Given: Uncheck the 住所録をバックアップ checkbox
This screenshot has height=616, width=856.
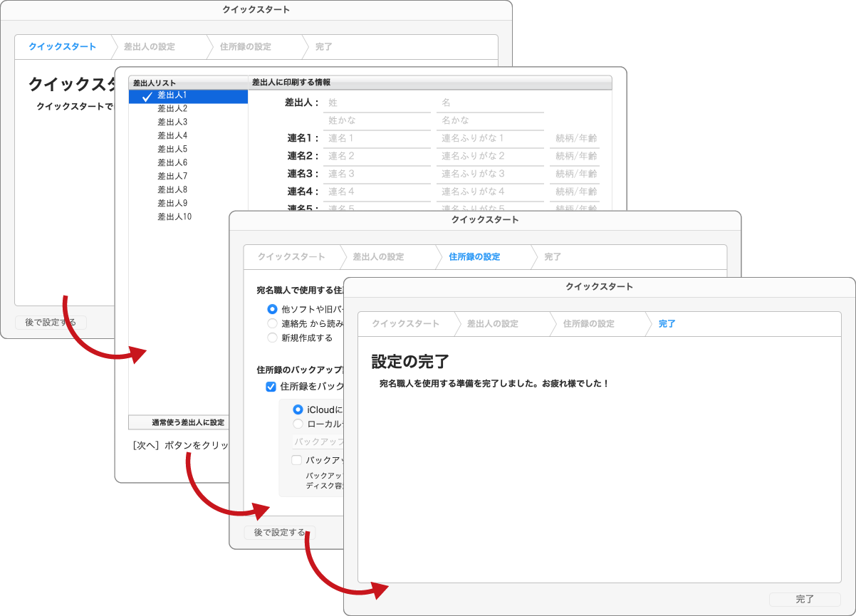Looking at the screenshot, I should pos(271,387).
